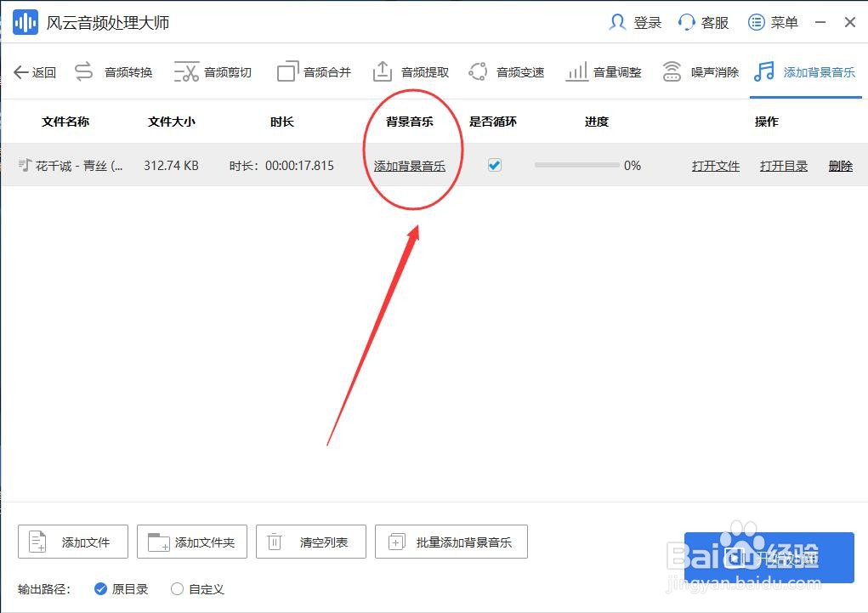The image size is (868, 613).
Task: Click the blue waveform app logo
Action: click(26, 23)
